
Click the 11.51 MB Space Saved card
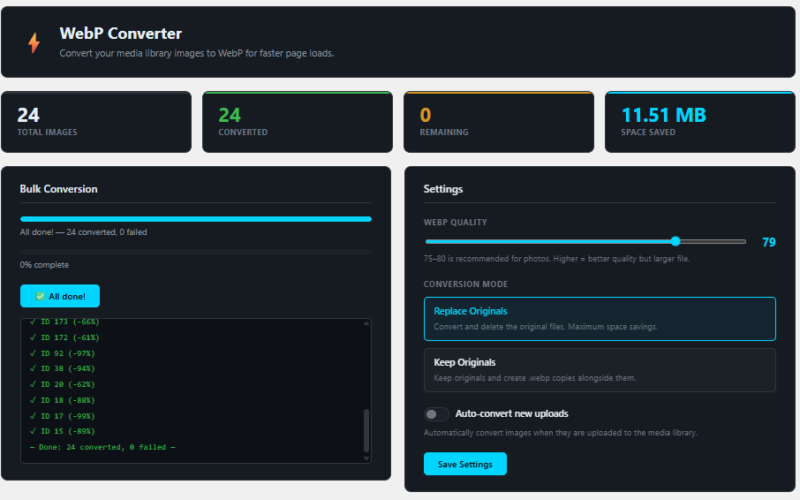(700, 122)
